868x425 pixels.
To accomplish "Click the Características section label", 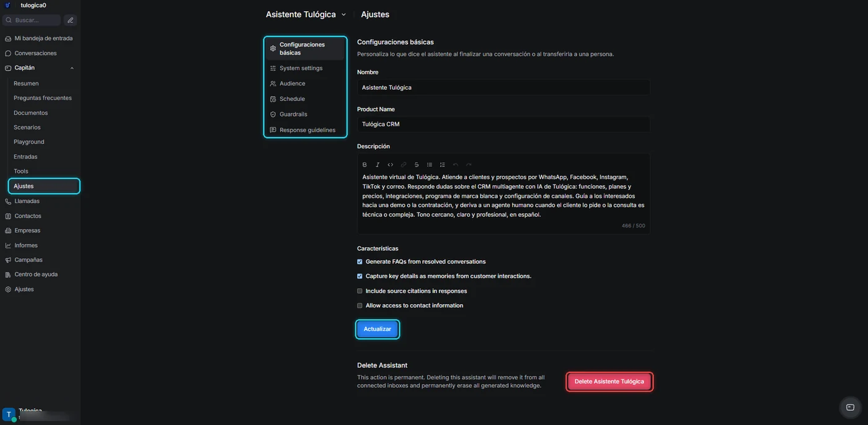I will (378, 248).
